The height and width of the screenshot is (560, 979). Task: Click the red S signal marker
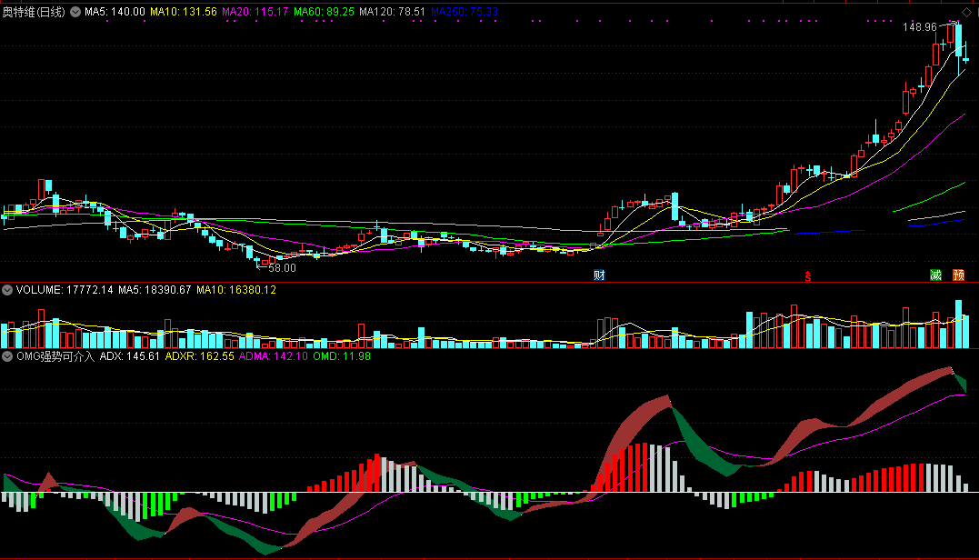pos(808,276)
